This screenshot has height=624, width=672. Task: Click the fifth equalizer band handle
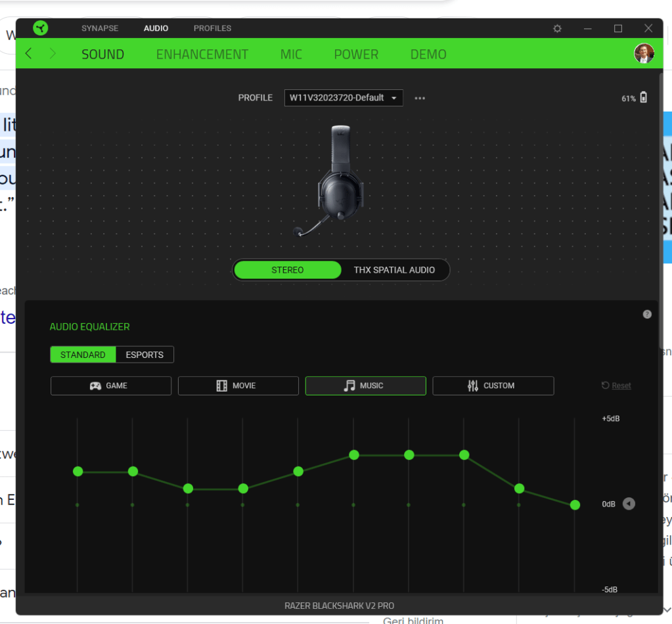(x=298, y=472)
